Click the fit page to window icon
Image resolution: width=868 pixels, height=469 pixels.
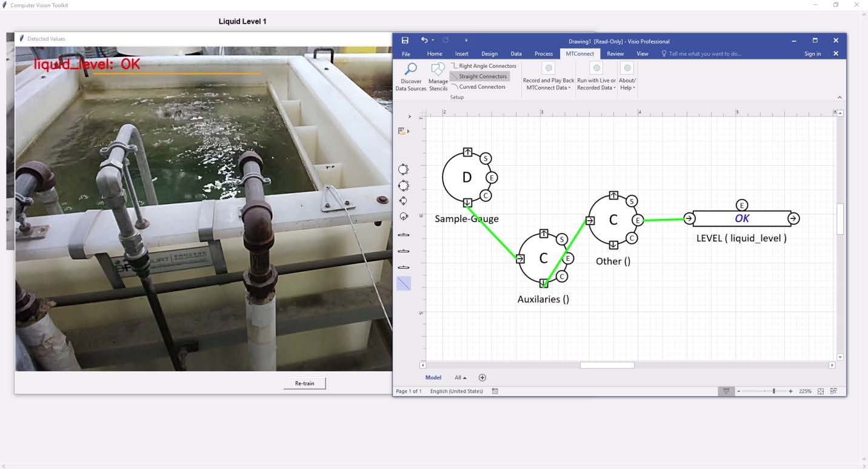(821, 391)
